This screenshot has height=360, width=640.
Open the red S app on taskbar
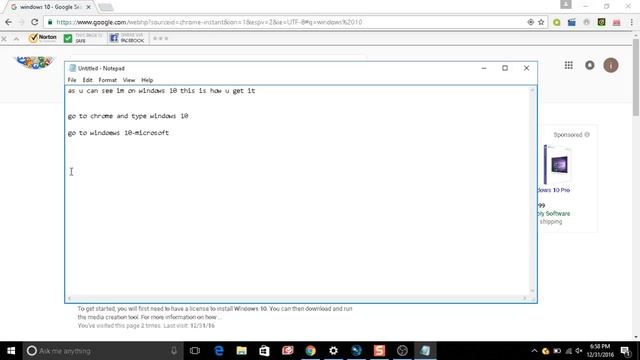click(x=379, y=351)
